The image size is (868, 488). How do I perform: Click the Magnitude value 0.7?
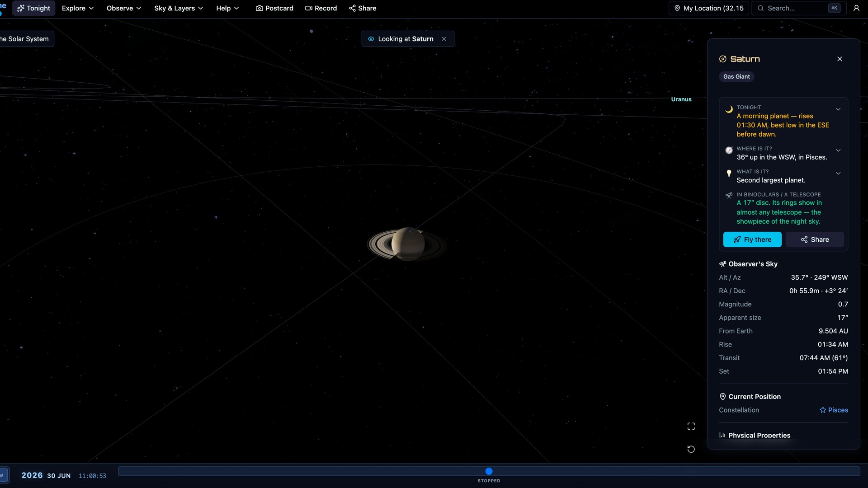pos(843,304)
